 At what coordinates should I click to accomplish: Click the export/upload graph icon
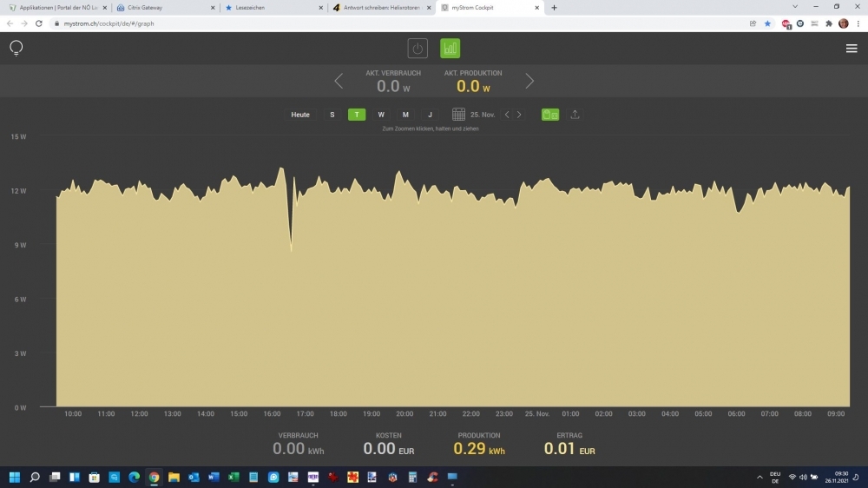[x=575, y=115]
